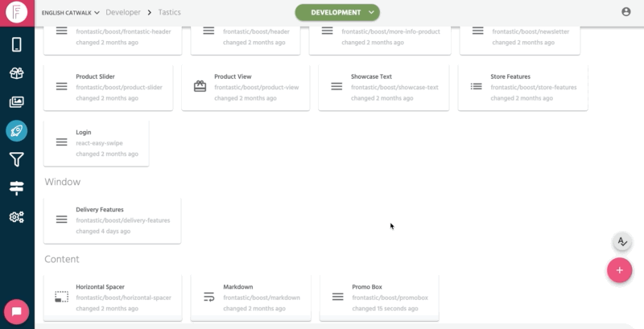This screenshot has height=329, width=644.
Task: Open the DEVELOPMENT environment dropdown
Action: tap(337, 12)
